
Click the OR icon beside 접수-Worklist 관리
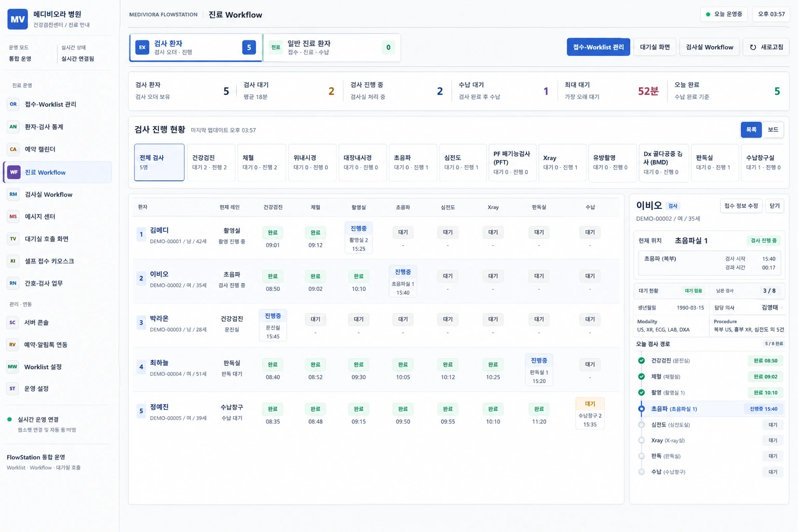(13, 104)
